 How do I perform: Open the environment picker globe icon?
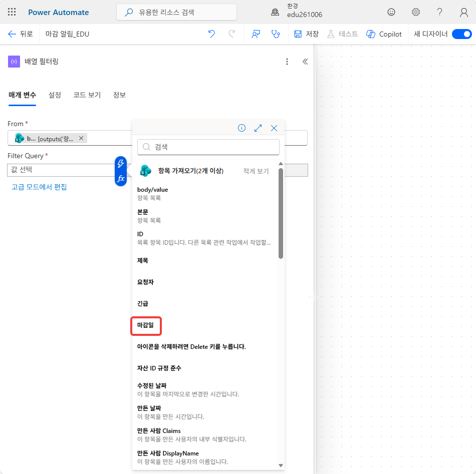click(275, 12)
